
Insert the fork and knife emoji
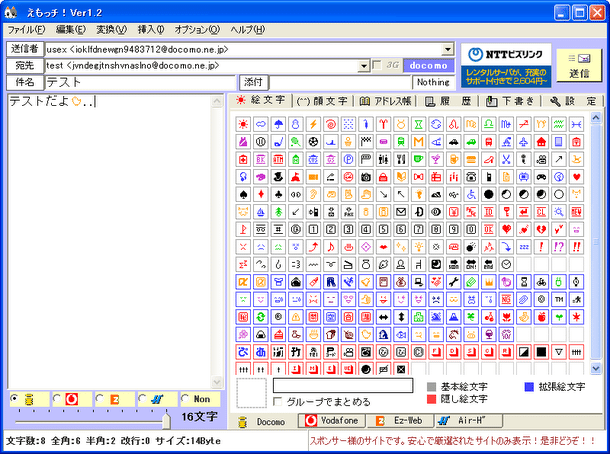(401, 160)
